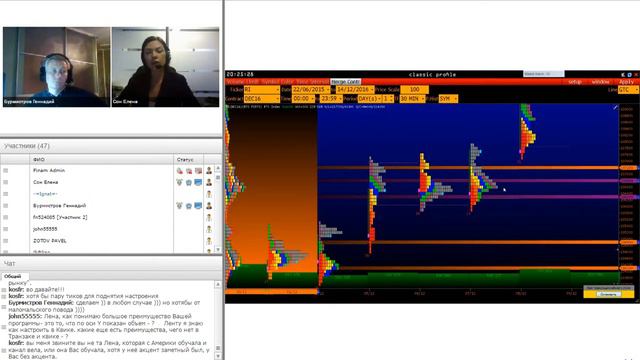Viewport: 640px width, 360px height.
Task: Click the screen-share icon in Сон Елена row
Action: tap(198, 182)
